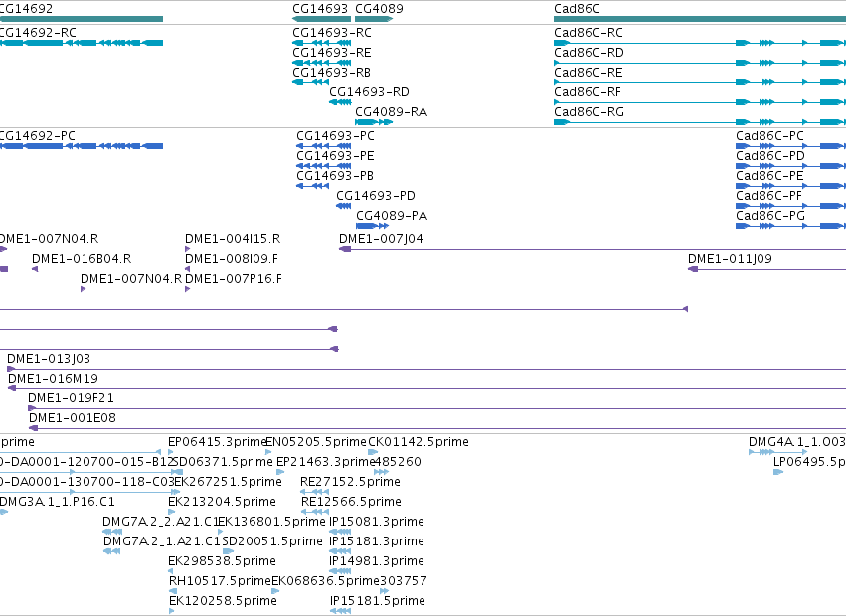Select DMG3A.1_1.P16.C1 feature

(4, 512)
